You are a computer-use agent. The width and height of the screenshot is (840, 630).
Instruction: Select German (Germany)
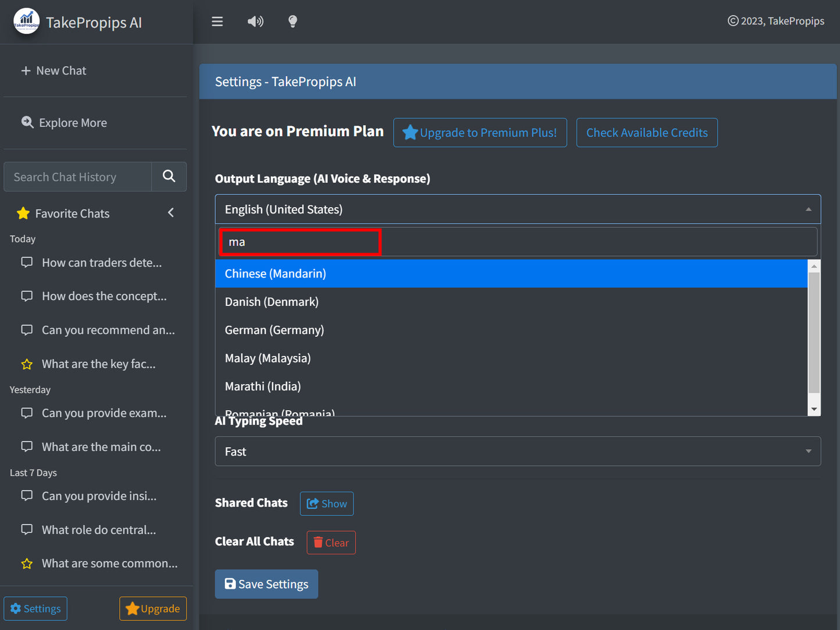512,330
